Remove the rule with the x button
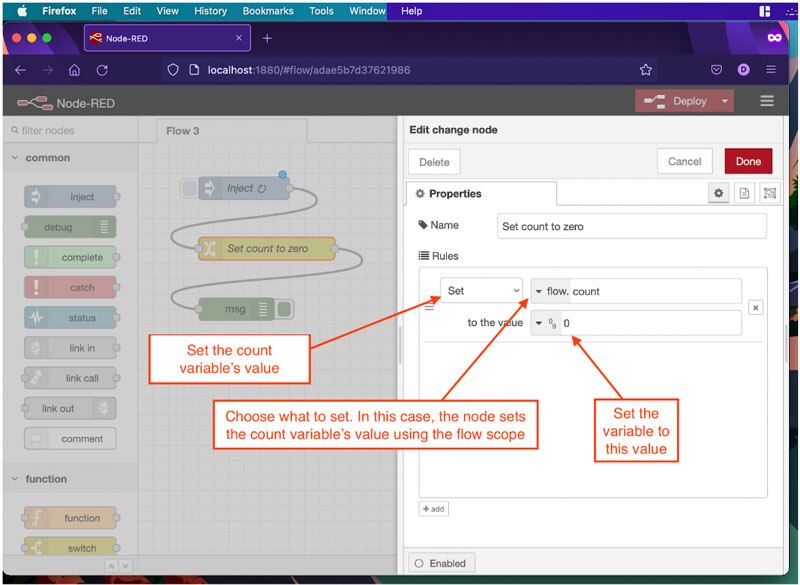The width and height of the screenshot is (800, 585). 755,308
